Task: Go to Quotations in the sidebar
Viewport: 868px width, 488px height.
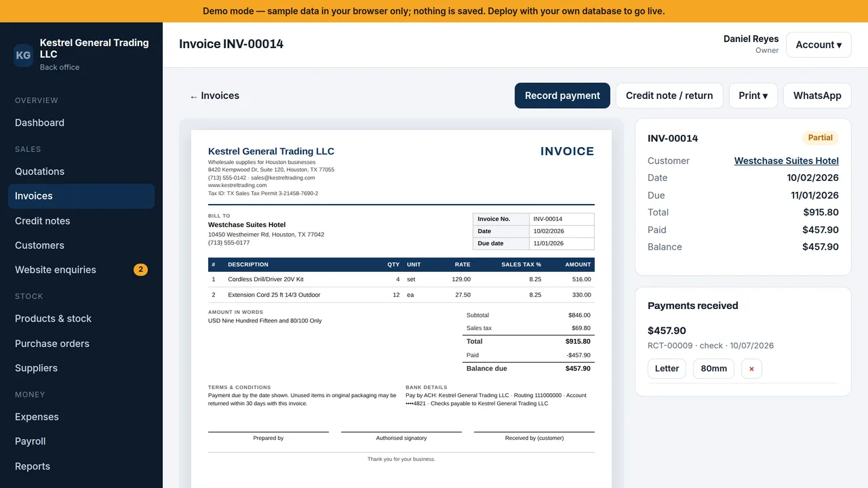Action: [x=81, y=171]
